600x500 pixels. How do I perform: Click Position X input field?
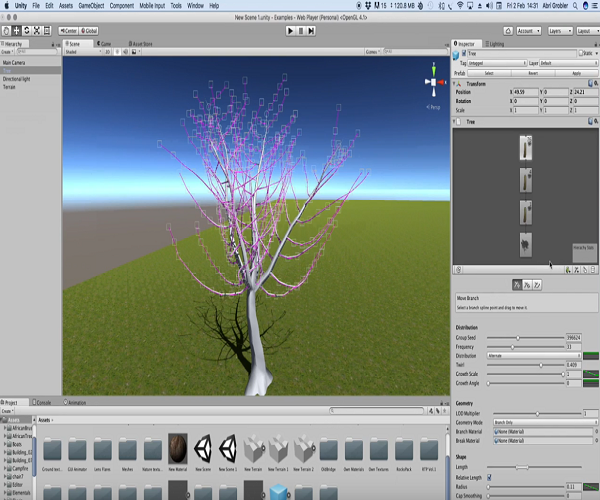(526, 92)
